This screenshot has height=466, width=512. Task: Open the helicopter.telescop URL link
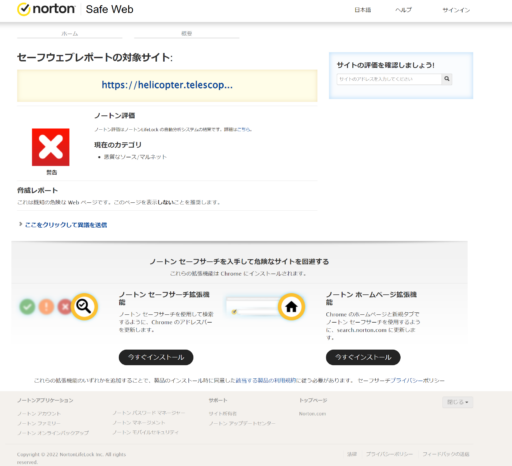167,85
